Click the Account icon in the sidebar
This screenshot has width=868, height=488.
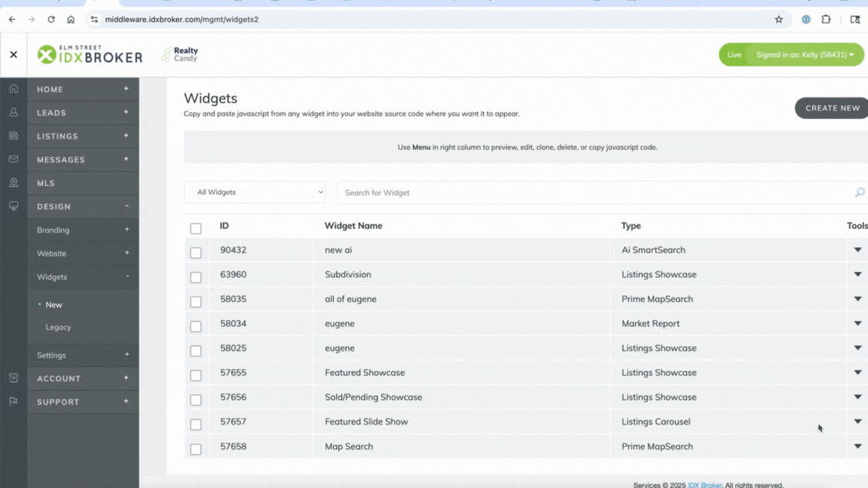pos(14,378)
